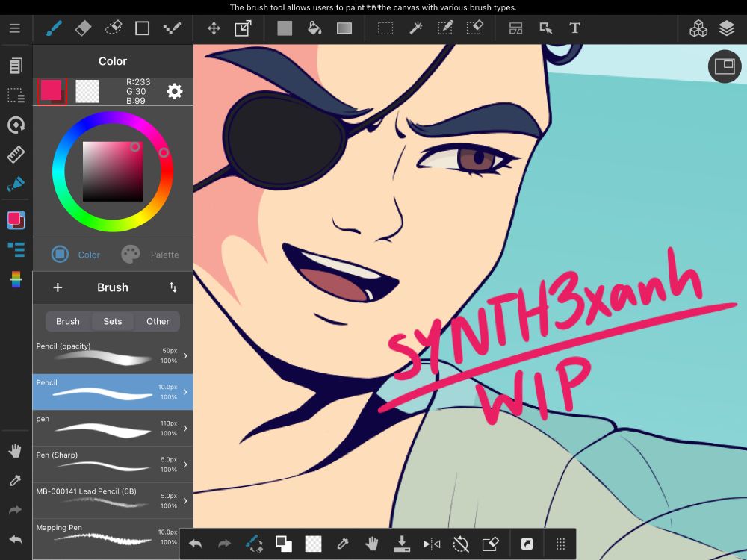
Task: Select the Gradient tool
Action: (344, 28)
